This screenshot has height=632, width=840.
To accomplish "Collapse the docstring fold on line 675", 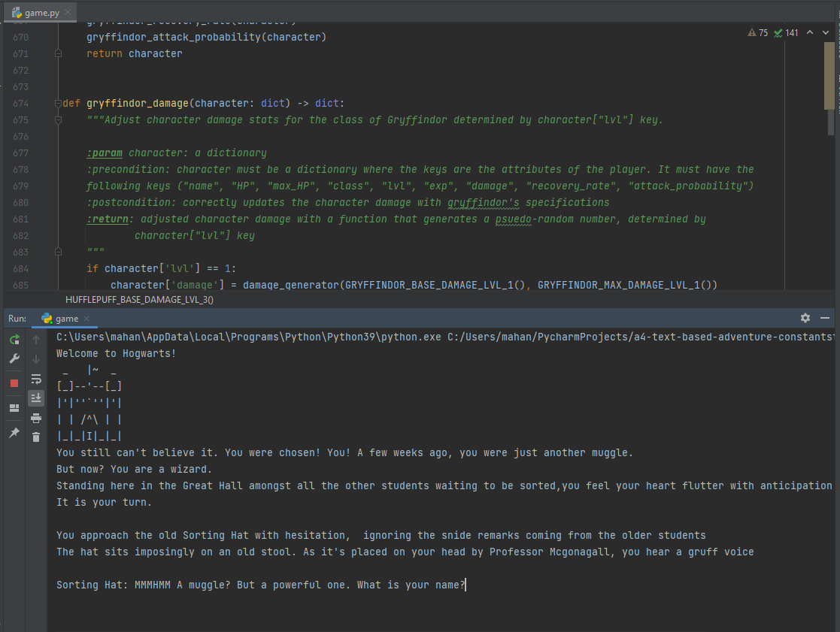I will pos(58,120).
